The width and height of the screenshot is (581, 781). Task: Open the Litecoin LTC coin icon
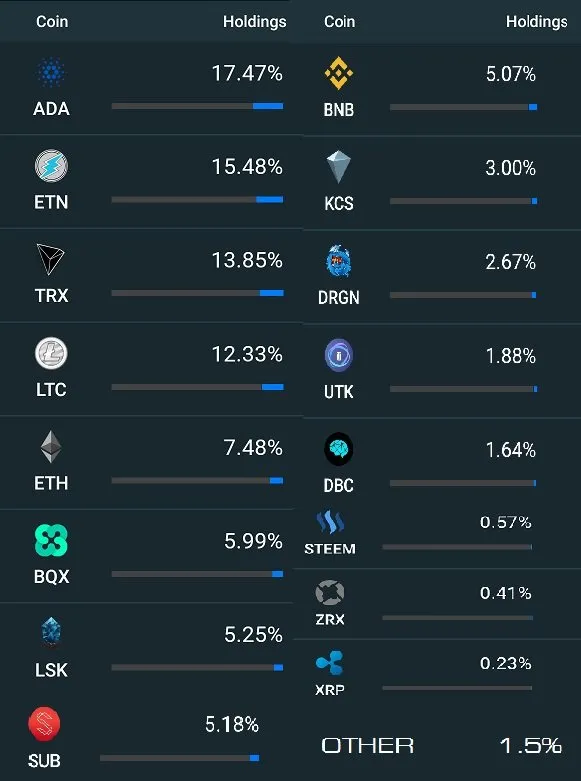point(51,353)
